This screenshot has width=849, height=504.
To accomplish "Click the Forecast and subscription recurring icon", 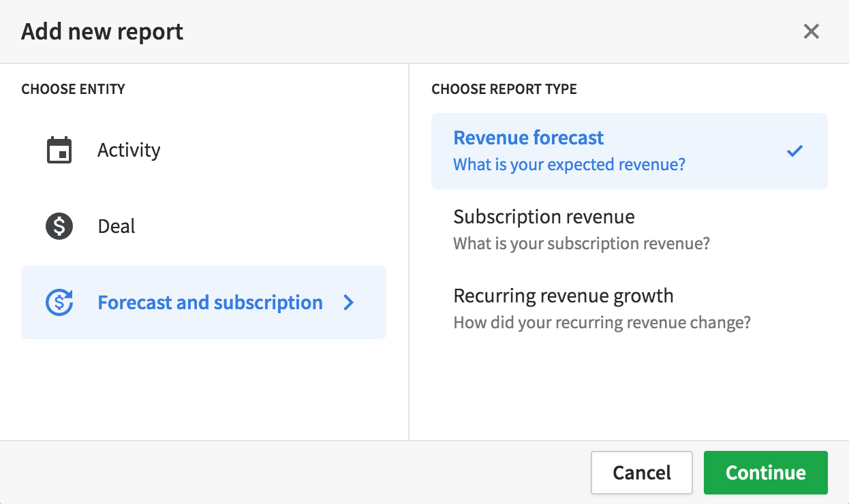I will click(x=59, y=302).
